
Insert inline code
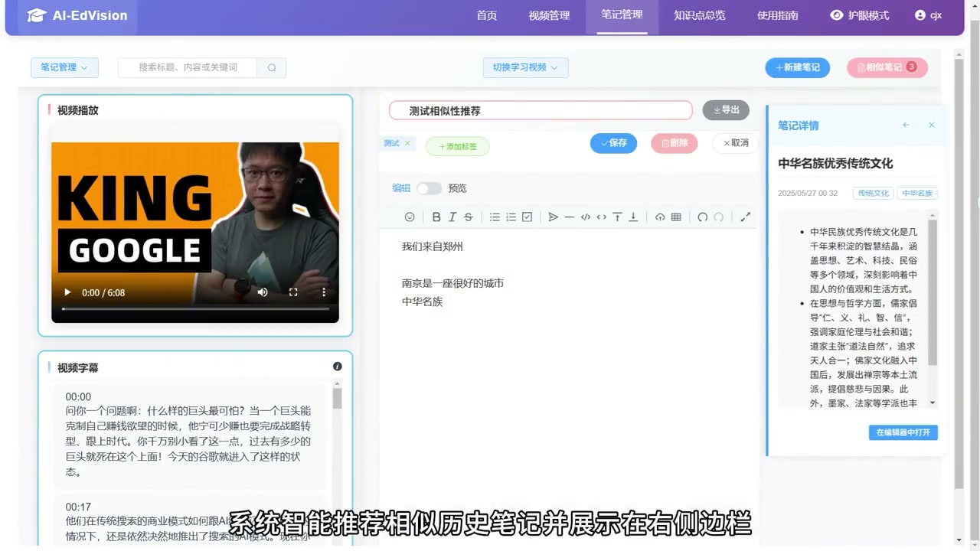(601, 217)
